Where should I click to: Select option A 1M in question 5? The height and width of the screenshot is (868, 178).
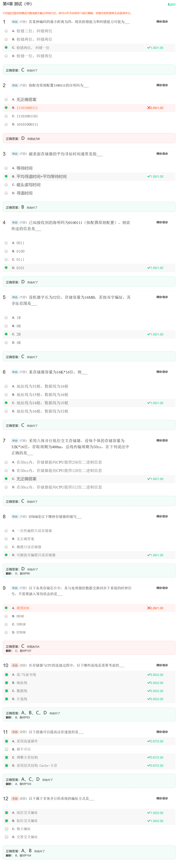coord(6,317)
